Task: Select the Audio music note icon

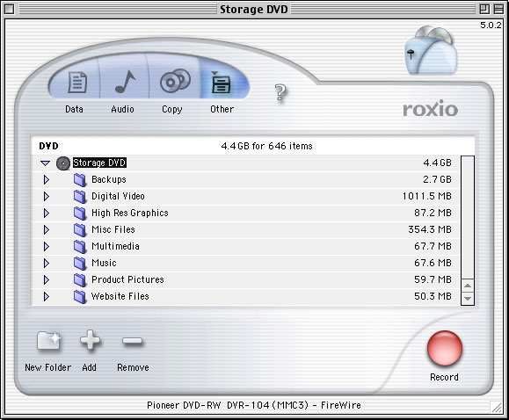Action: click(x=125, y=82)
